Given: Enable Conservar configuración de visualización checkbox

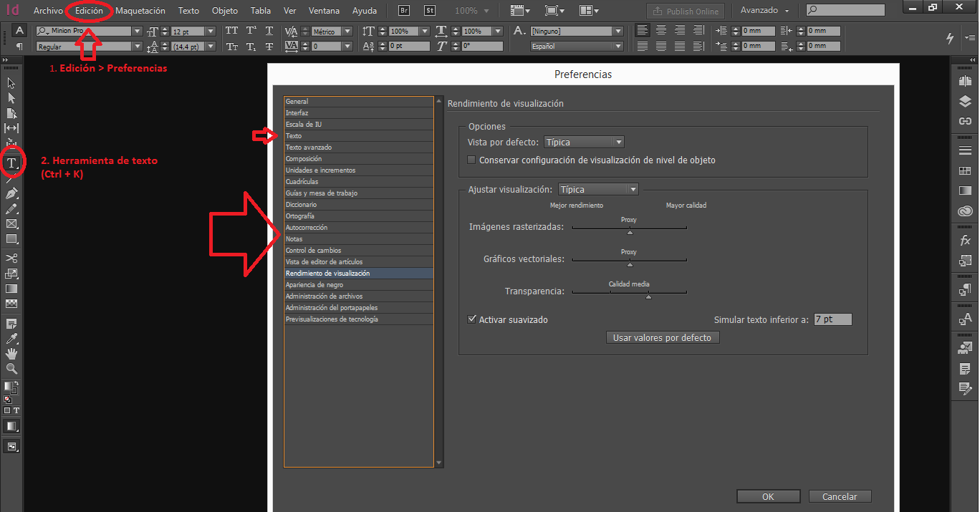Looking at the screenshot, I should coord(471,160).
